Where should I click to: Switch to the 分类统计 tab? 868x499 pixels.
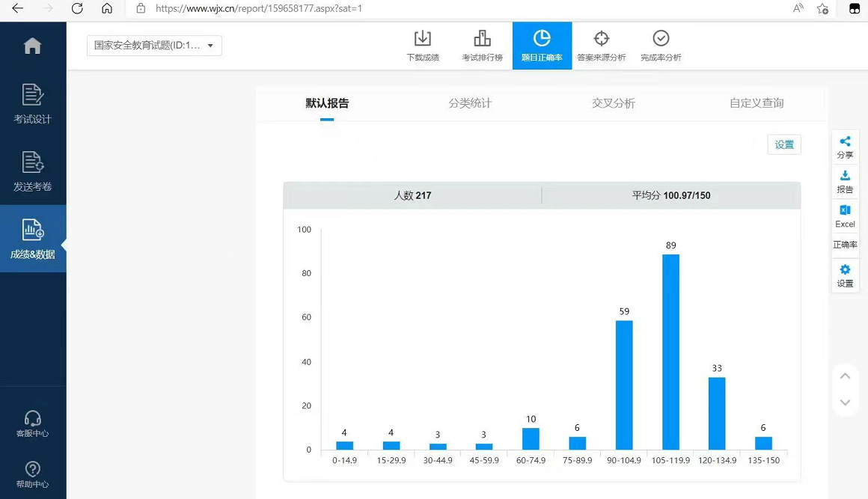click(470, 102)
